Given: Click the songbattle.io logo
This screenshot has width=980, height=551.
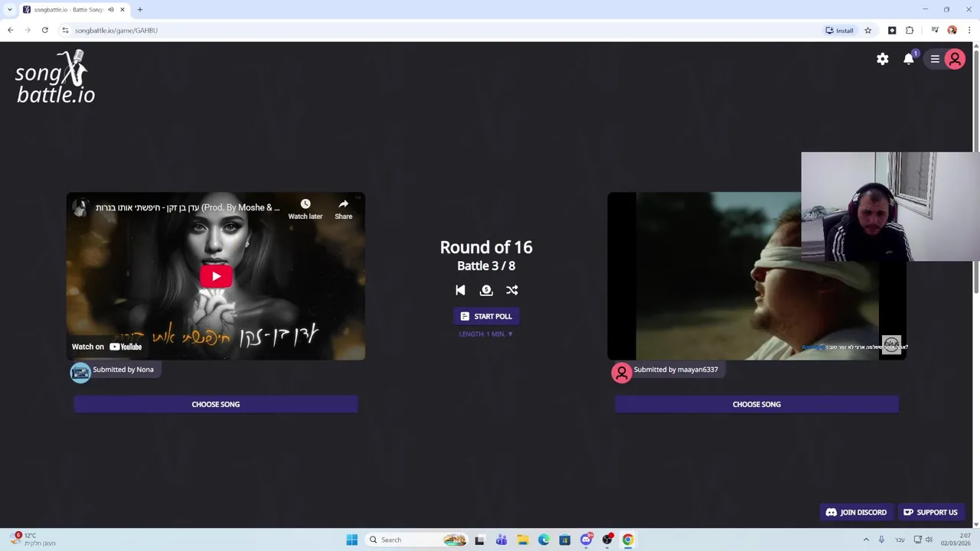Looking at the screenshot, I should [x=55, y=77].
